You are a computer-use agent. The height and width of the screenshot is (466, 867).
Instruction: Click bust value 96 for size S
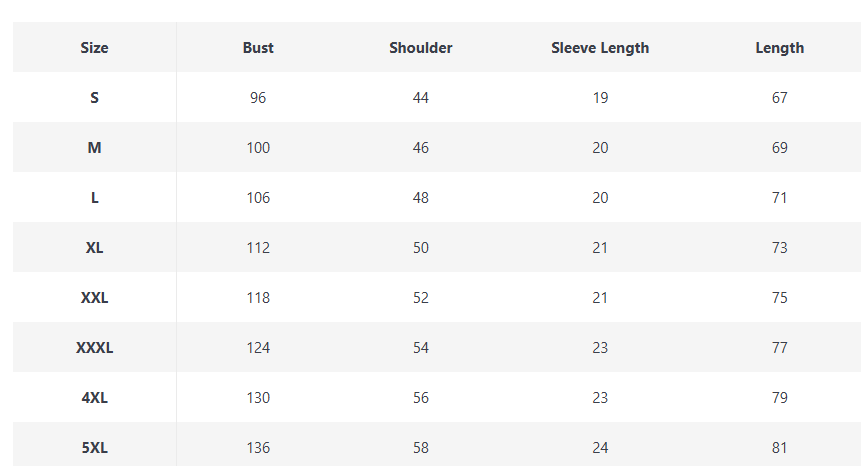pos(258,97)
